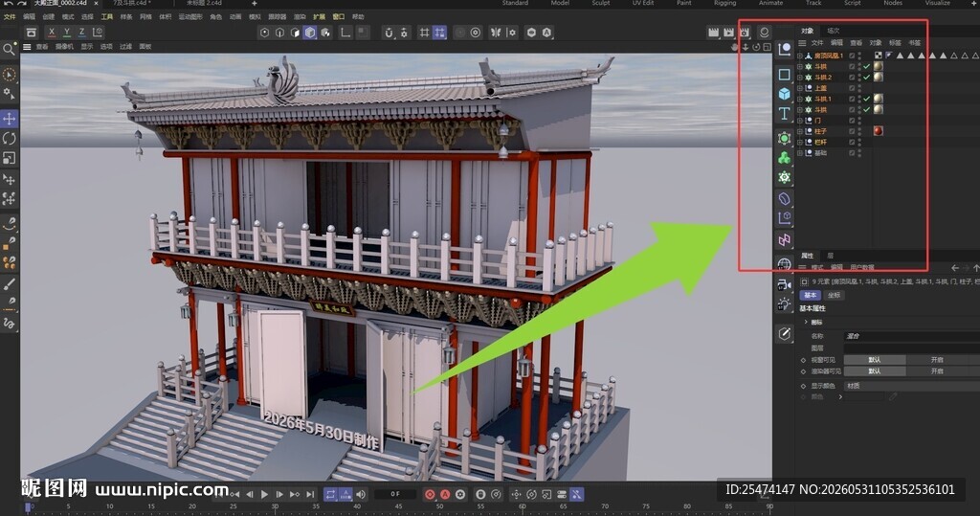Viewport: 980px width, 516px height.
Task: Add a camera object
Action: pos(785,284)
